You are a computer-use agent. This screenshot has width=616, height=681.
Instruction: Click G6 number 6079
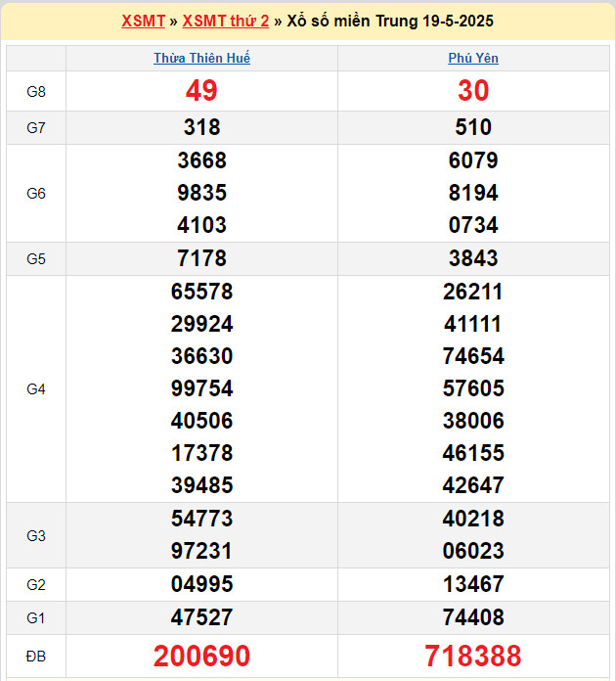[473, 160]
